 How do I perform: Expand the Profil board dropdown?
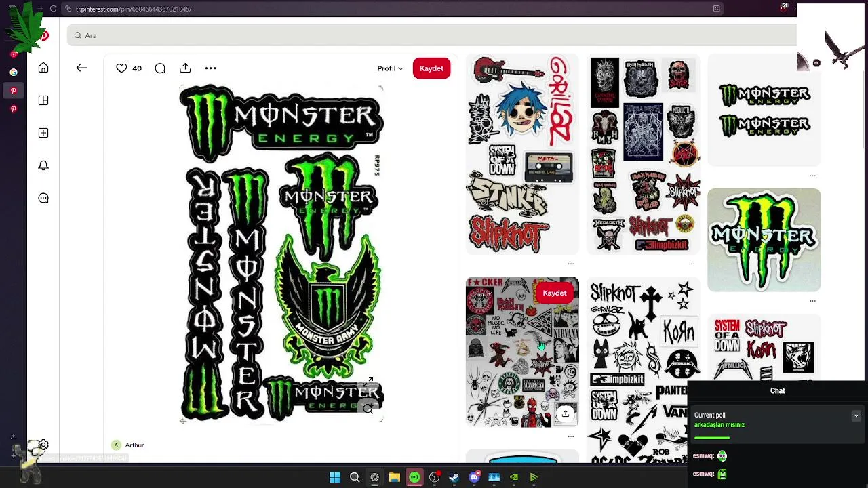tap(391, 68)
